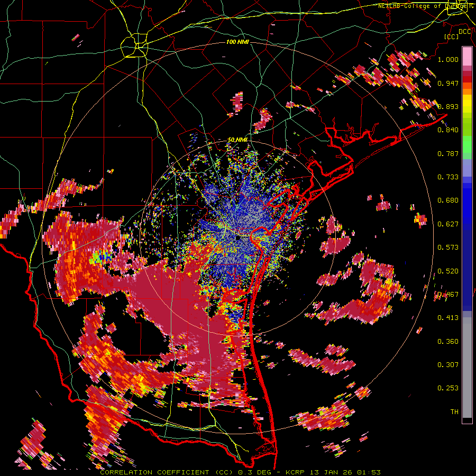The height and width of the screenshot is (476, 476).
Task: Select the 0.573 legend value
Action: [x=448, y=248]
